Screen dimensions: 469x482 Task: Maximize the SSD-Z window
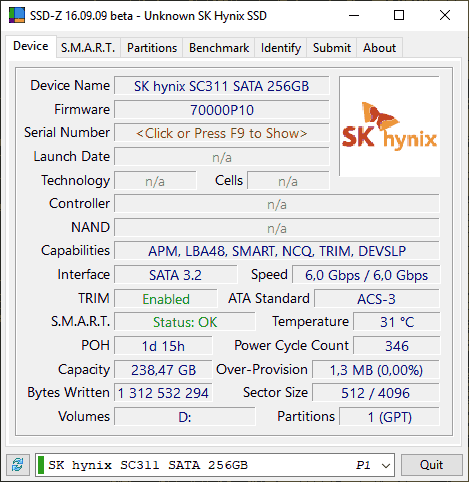click(x=399, y=15)
